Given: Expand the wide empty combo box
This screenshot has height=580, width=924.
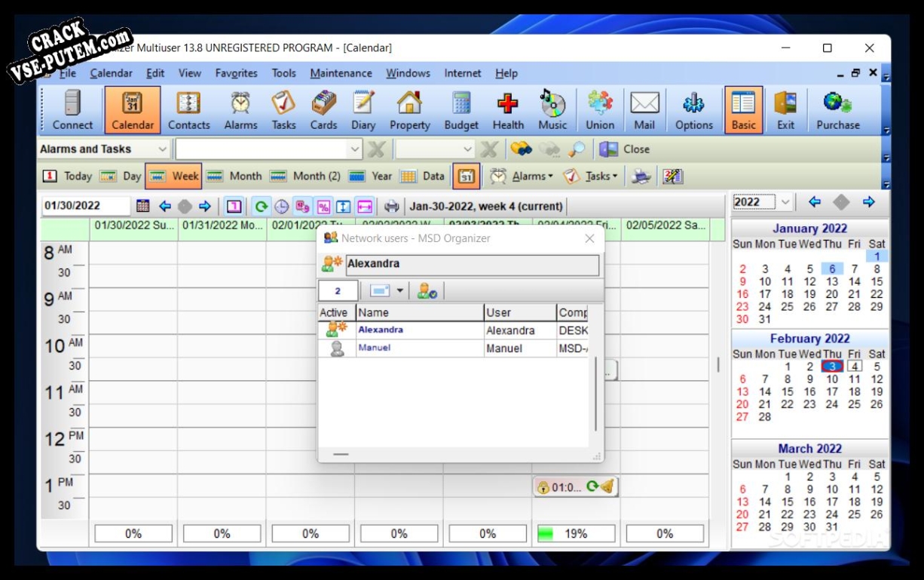Looking at the screenshot, I should (355, 149).
